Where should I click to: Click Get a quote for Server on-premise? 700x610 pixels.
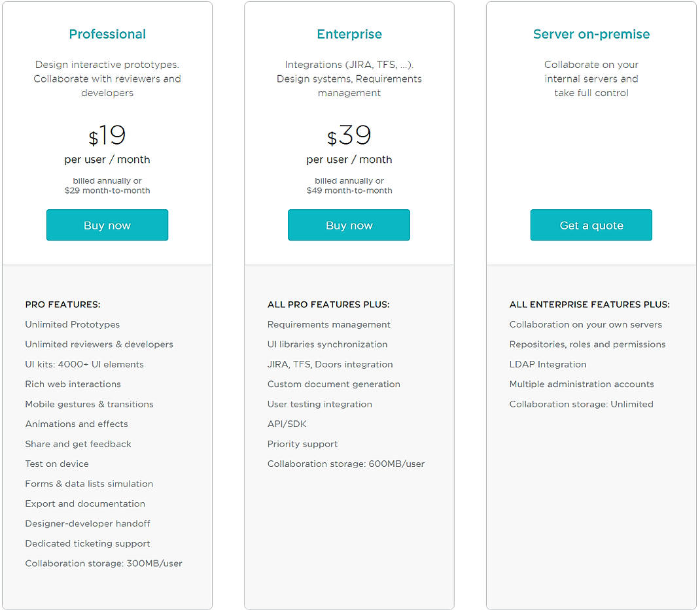tap(591, 224)
